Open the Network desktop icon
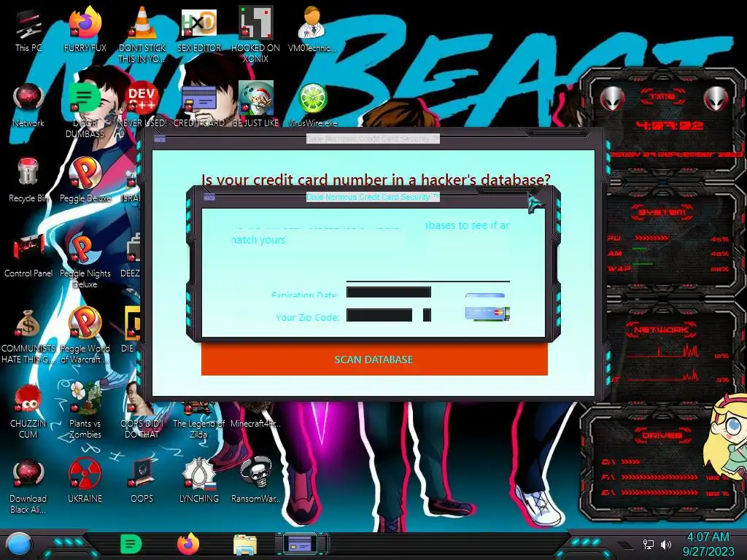Screen dimensions: 747x560 coord(28,105)
